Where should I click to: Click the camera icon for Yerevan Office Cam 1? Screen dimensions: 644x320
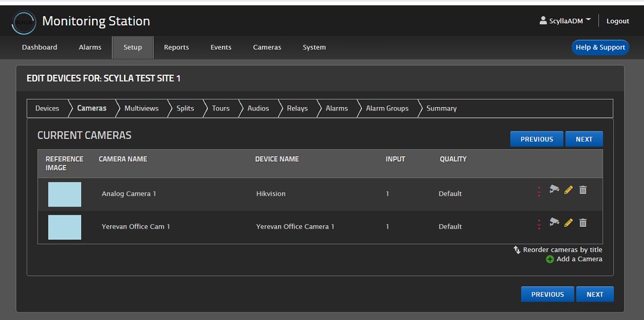pos(554,222)
